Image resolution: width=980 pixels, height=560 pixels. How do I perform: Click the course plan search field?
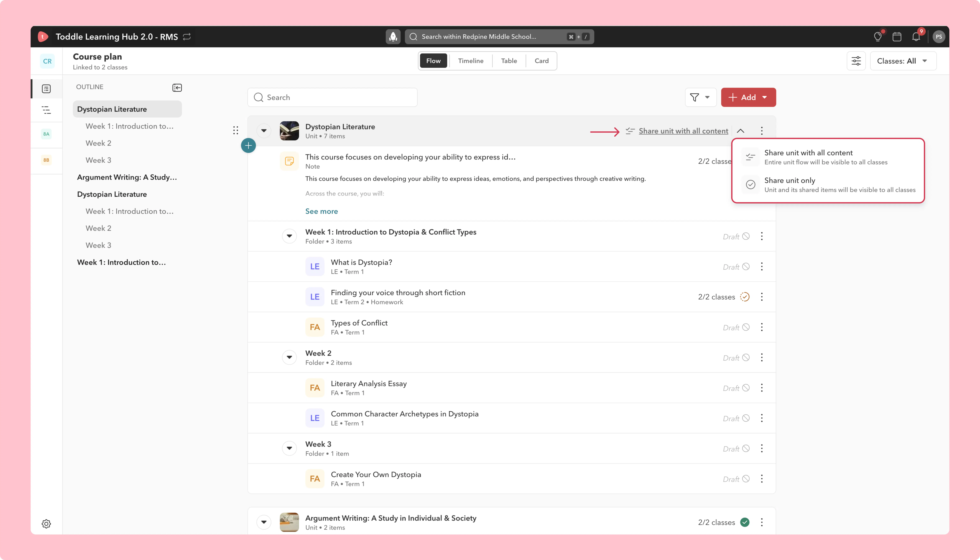pos(332,97)
